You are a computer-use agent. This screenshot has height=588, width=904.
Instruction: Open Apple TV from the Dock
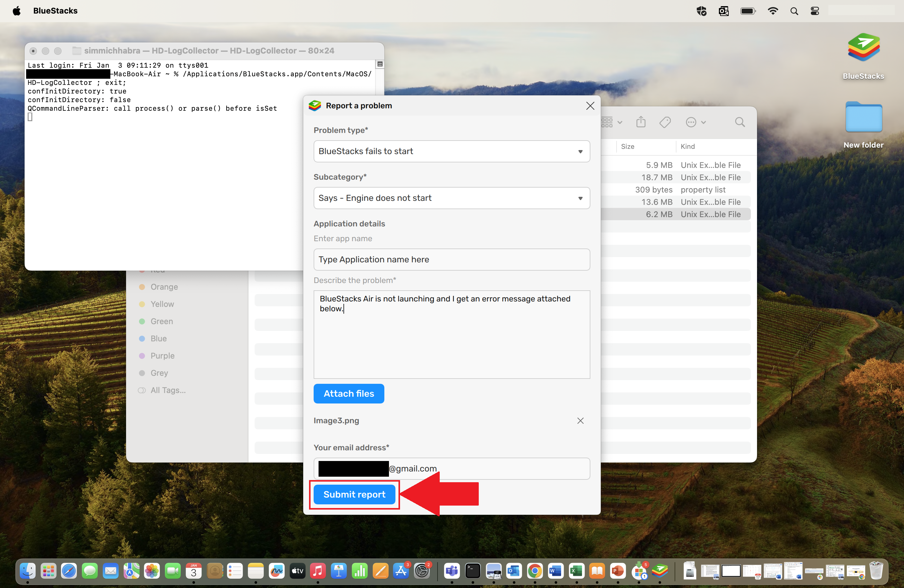[x=297, y=571]
